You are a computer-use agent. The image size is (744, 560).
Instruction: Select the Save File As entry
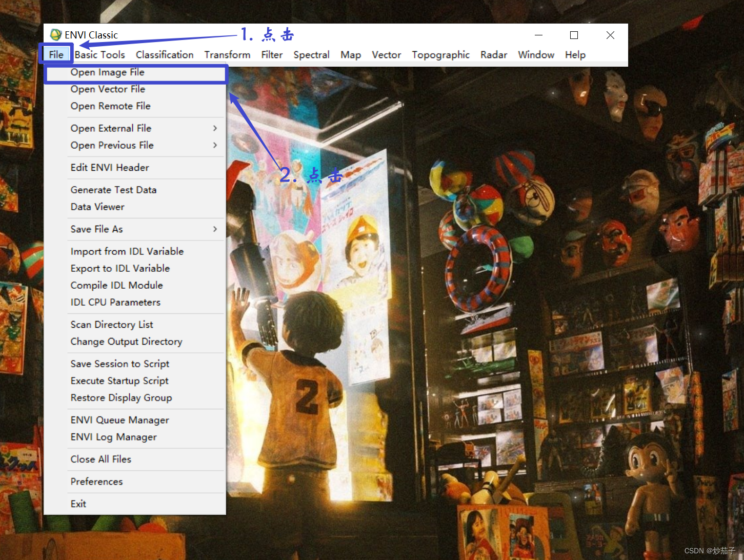tap(135, 229)
